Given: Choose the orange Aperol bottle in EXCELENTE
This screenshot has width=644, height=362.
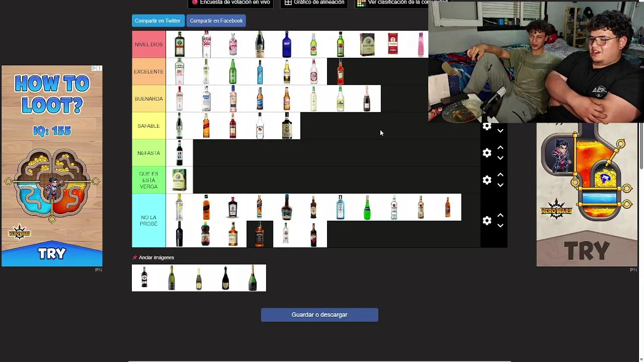Looking at the screenshot, I should pyautogui.click(x=340, y=71).
